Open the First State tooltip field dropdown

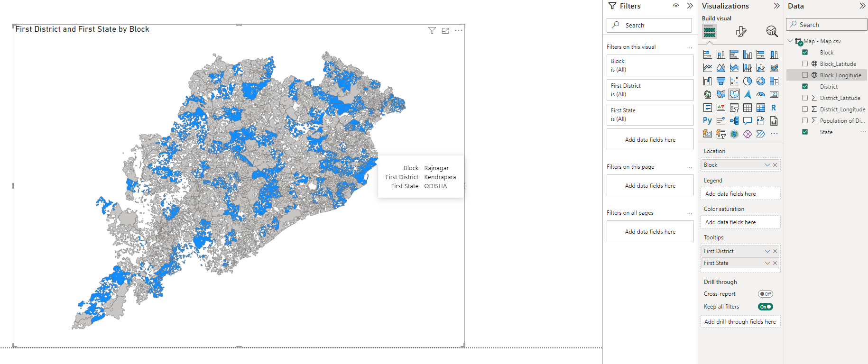(x=767, y=263)
